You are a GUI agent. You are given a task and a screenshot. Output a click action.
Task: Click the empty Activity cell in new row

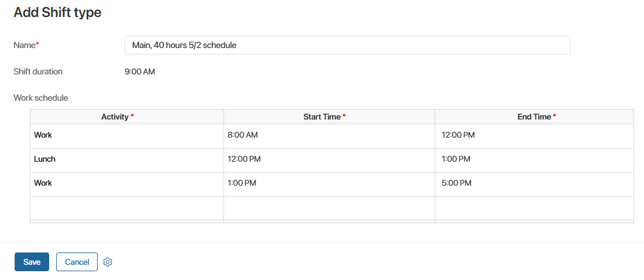126,208
